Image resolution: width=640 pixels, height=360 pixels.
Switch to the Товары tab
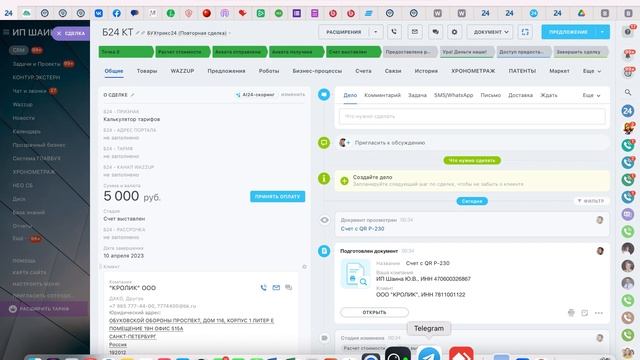point(147,71)
